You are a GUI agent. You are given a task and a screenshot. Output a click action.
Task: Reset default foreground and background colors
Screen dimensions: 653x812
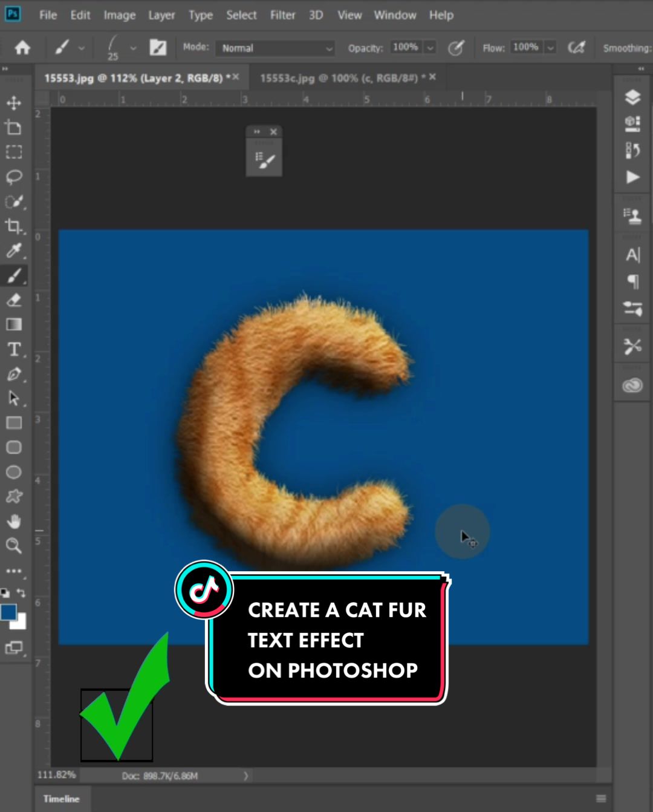(5, 593)
